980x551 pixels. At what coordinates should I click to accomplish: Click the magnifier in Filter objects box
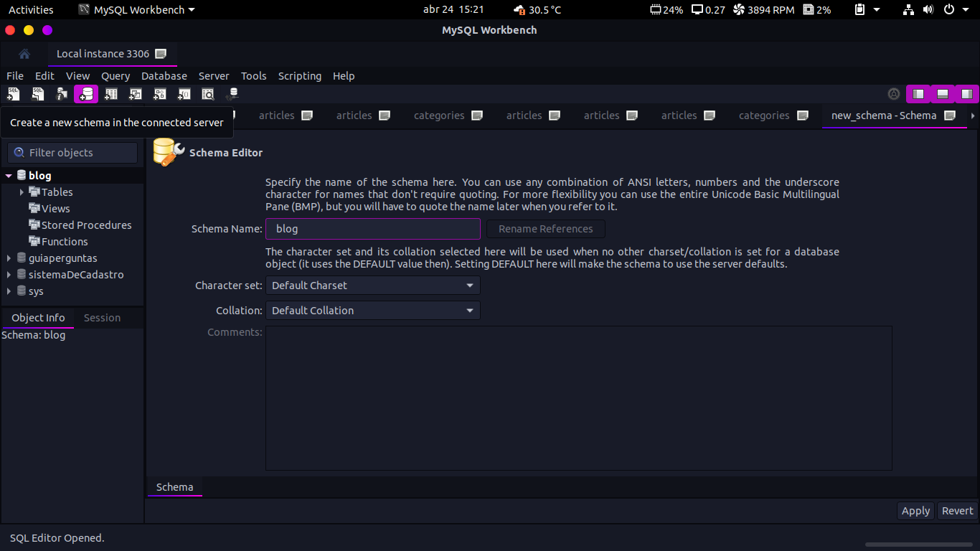pos(19,153)
